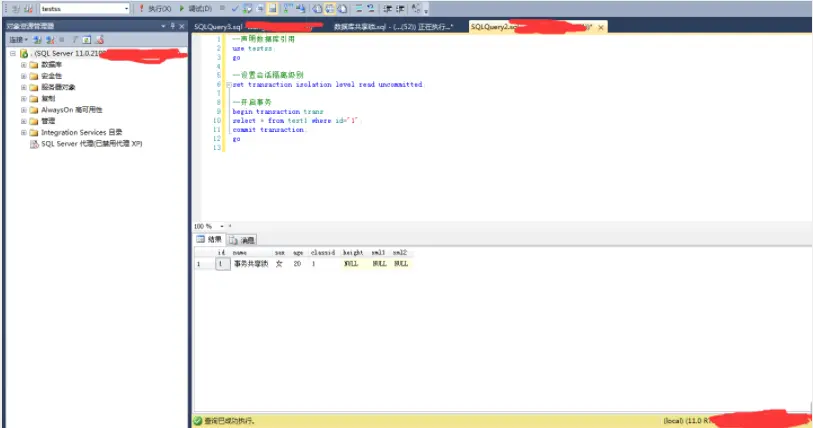Click the classid column header
813x428 pixels.
(x=323, y=253)
